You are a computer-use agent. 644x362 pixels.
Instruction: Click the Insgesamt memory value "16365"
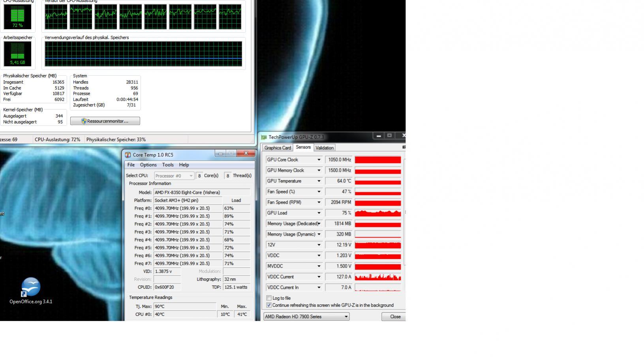tap(58, 82)
